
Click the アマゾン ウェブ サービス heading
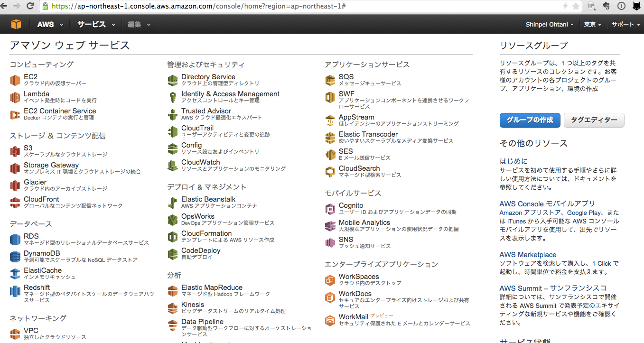tap(70, 46)
